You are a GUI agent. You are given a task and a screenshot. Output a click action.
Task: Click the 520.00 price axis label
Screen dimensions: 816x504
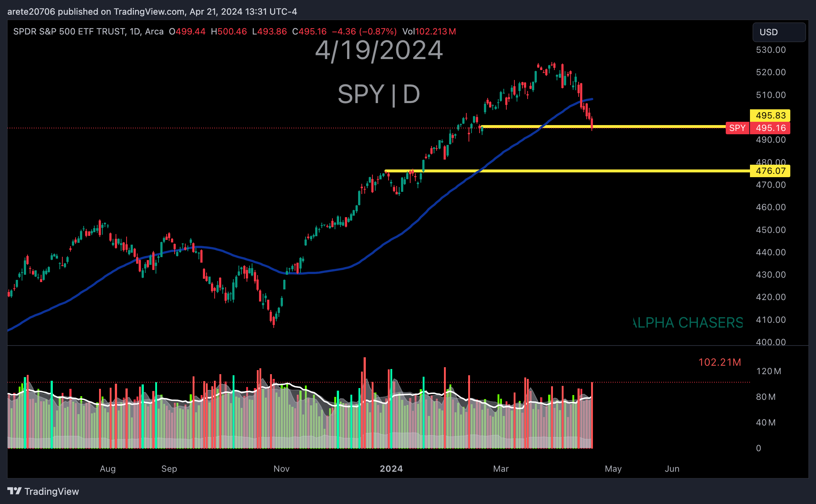[771, 72]
